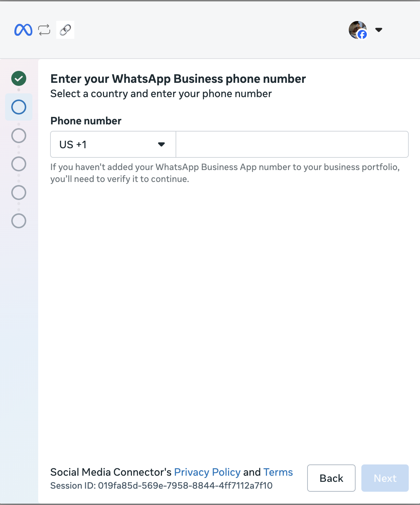Click the completed green checkmark step
The height and width of the screenshot is (505, 420).
pyautogui.click(x=19, y=79)
